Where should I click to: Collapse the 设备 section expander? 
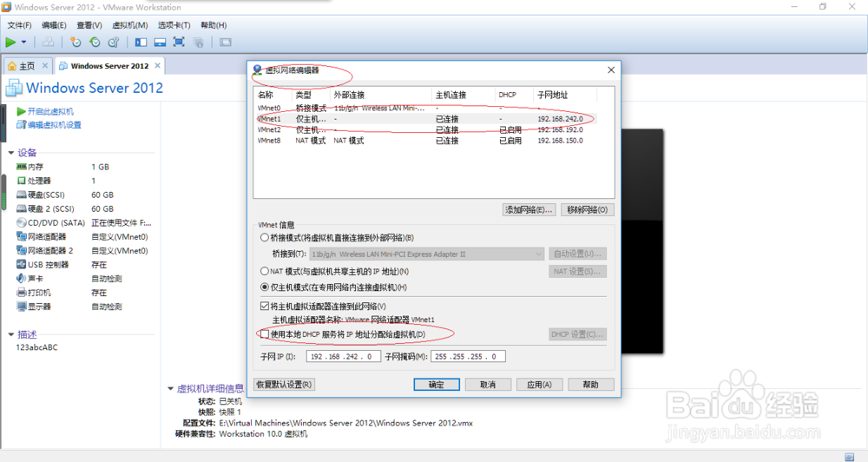(11, 153)
